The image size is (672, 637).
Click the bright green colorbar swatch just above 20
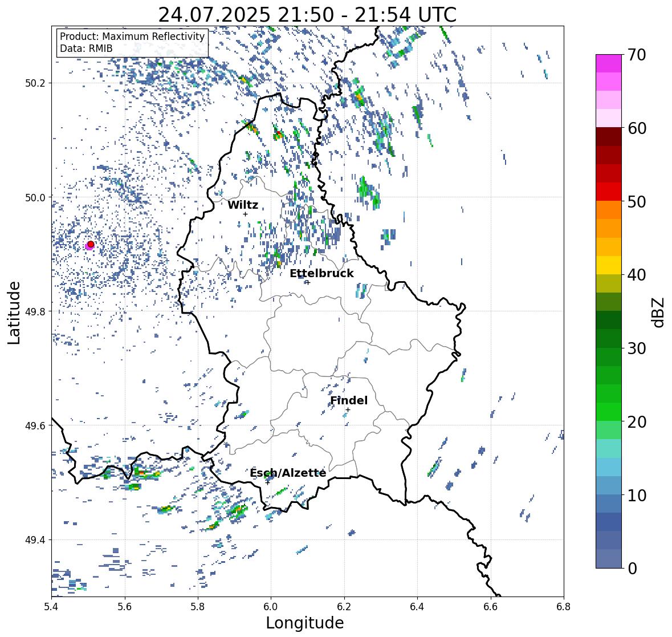pyautogui.click(x=609, y=412)
